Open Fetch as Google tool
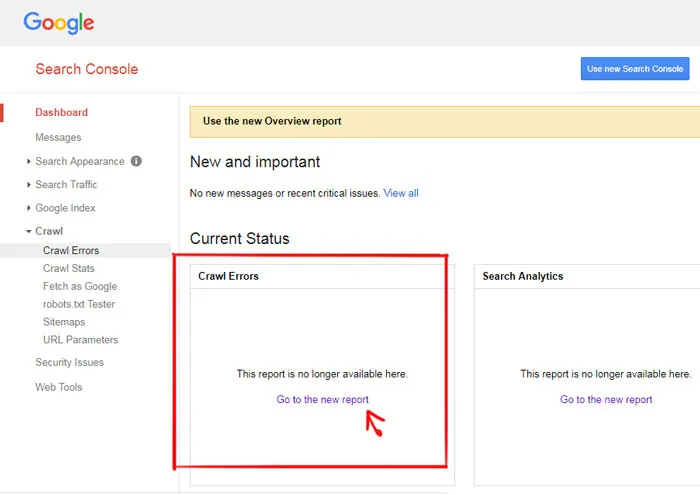 [80, 286]
